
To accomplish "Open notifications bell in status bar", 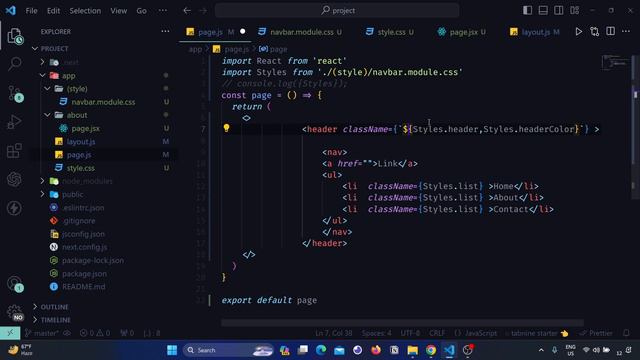I will pos(626,333).
